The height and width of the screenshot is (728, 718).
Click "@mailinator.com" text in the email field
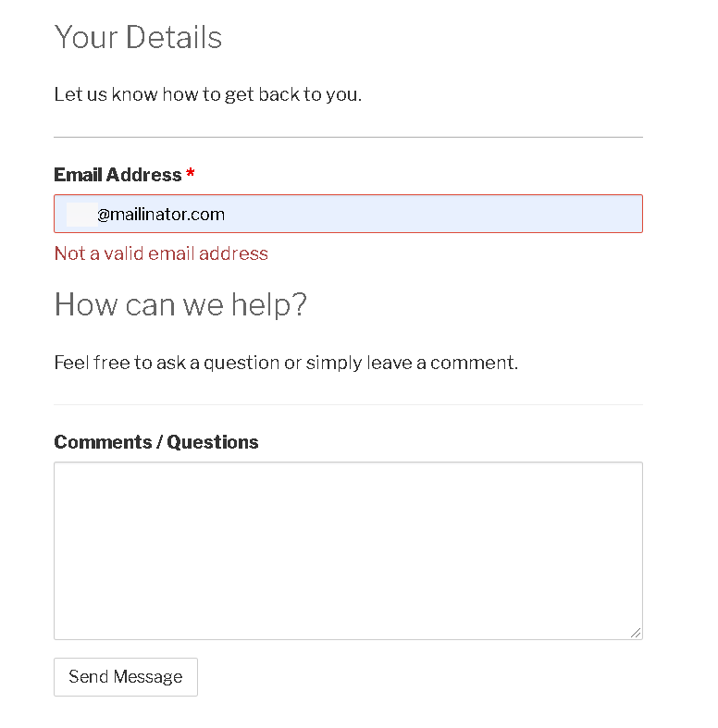[x=161, y=214]
